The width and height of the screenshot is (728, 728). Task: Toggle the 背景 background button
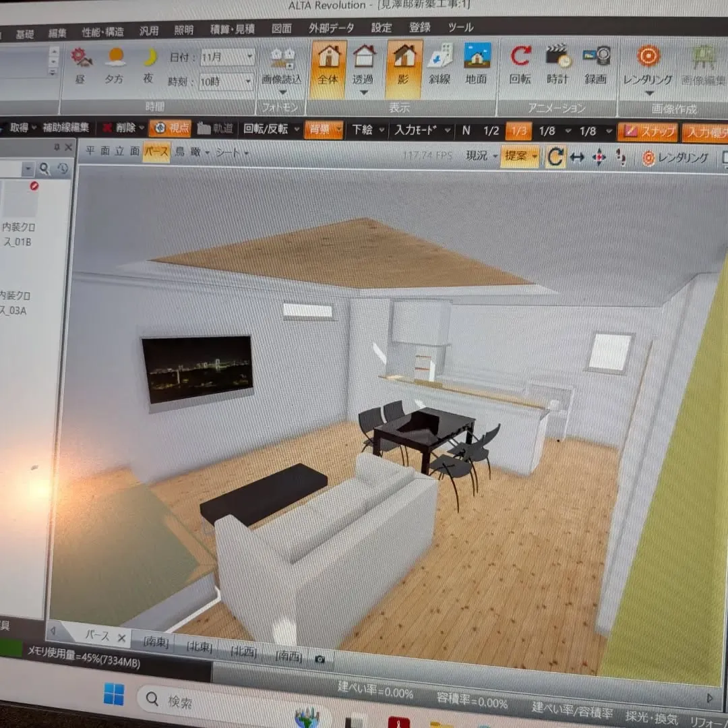tap(323, 129)
